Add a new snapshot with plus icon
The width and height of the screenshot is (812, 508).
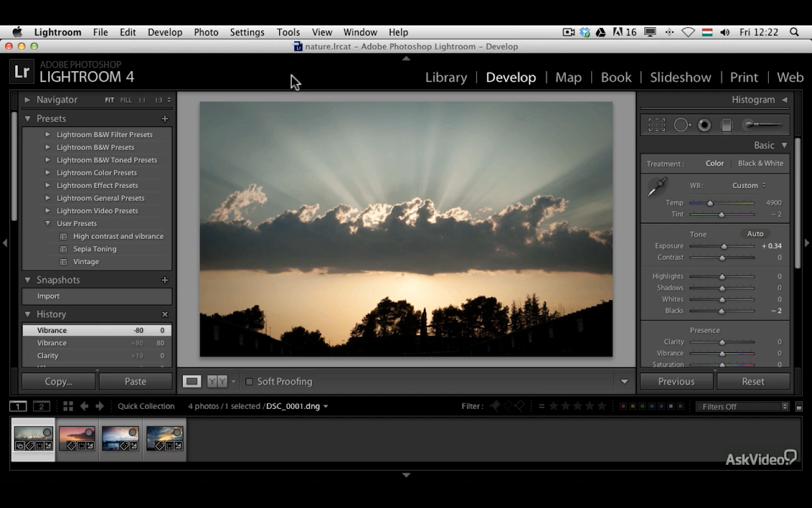point(165,280)
